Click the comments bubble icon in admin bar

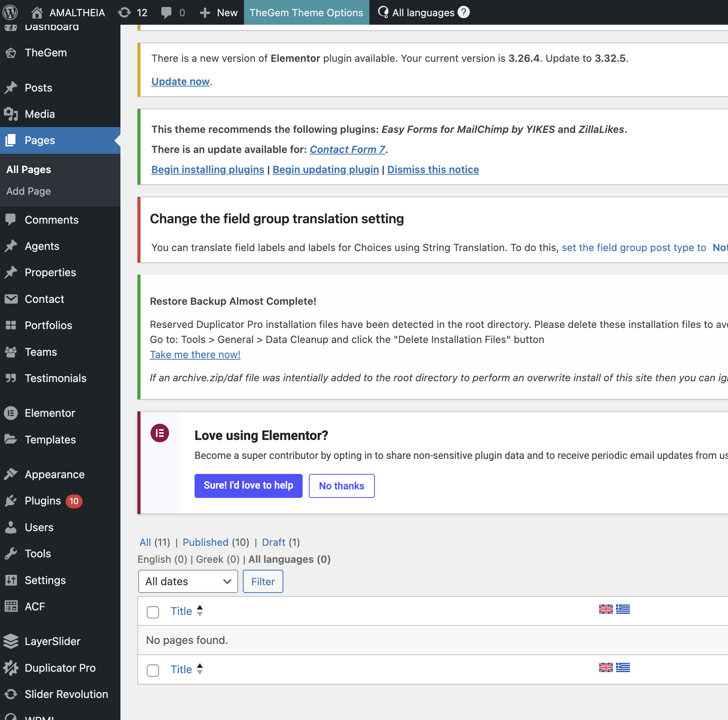(x=166, y=12)
